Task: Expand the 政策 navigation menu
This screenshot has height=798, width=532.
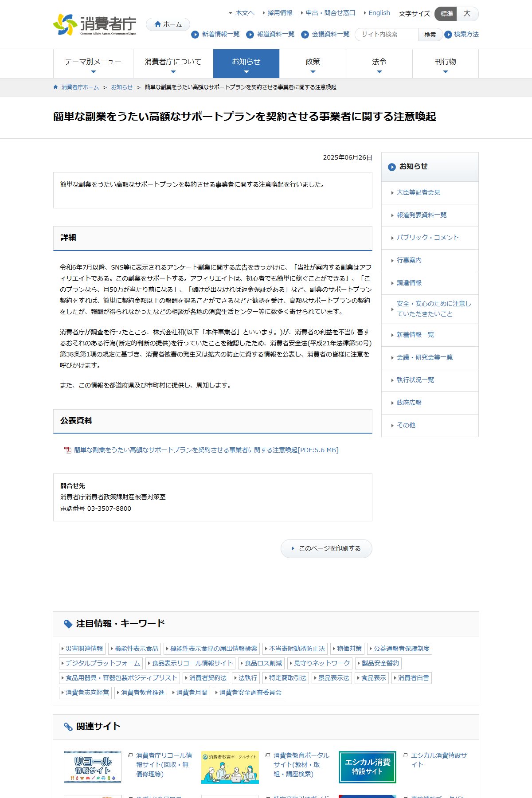Action: (313, 64)
